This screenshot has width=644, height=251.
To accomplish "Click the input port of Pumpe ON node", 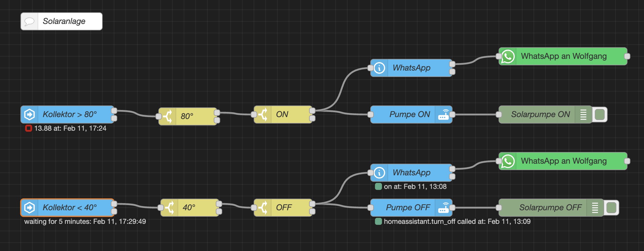I will (x=371, y=115).
